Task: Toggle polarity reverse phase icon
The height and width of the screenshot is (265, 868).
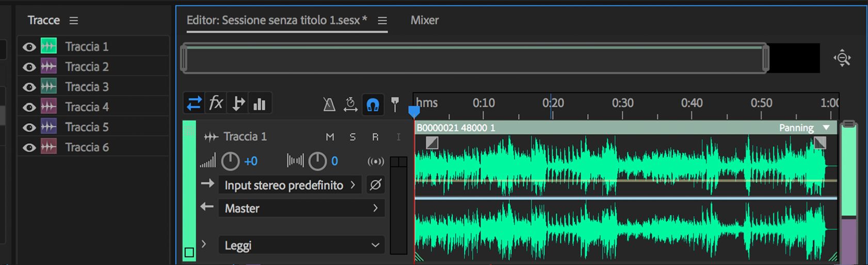Action: click(x=376, y=185)
